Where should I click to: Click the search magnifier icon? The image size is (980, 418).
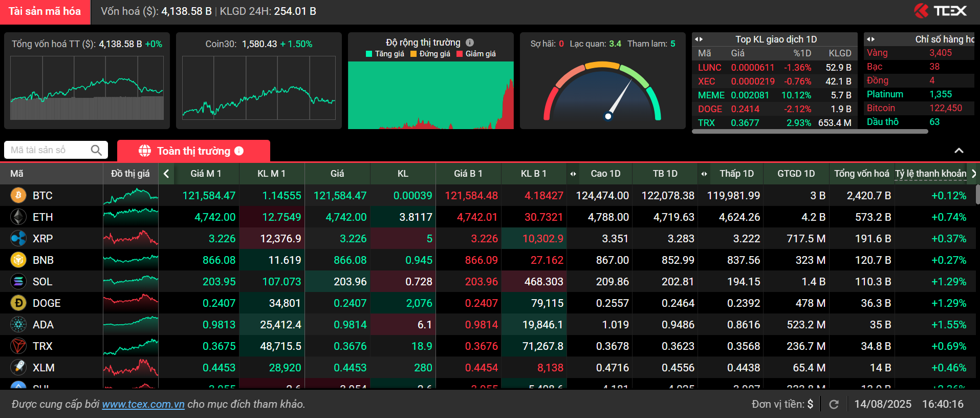[96, 150]
